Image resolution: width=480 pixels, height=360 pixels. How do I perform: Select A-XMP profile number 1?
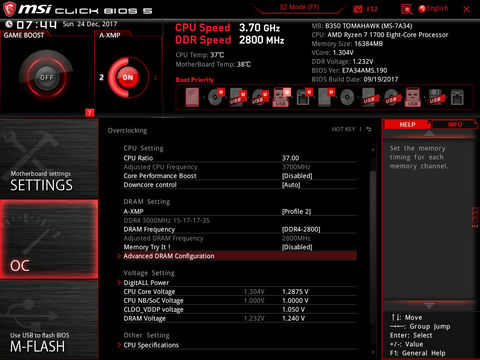point(155,78)
